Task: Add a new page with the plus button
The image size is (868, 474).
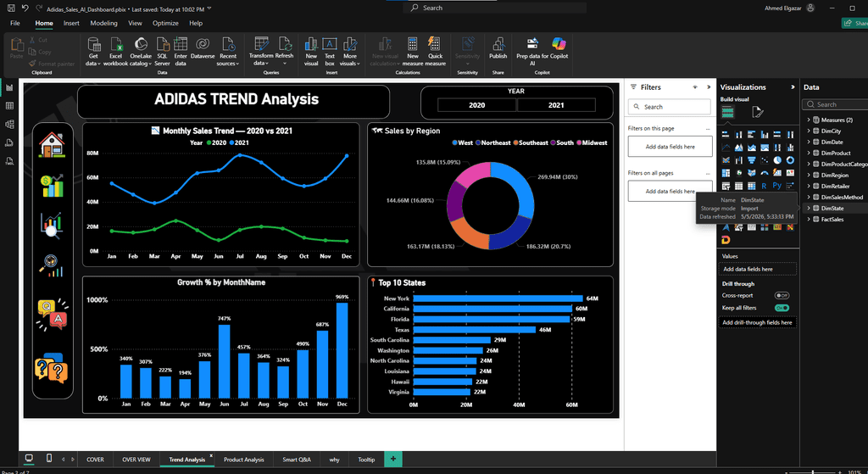Action: click(x=393, y=459)
